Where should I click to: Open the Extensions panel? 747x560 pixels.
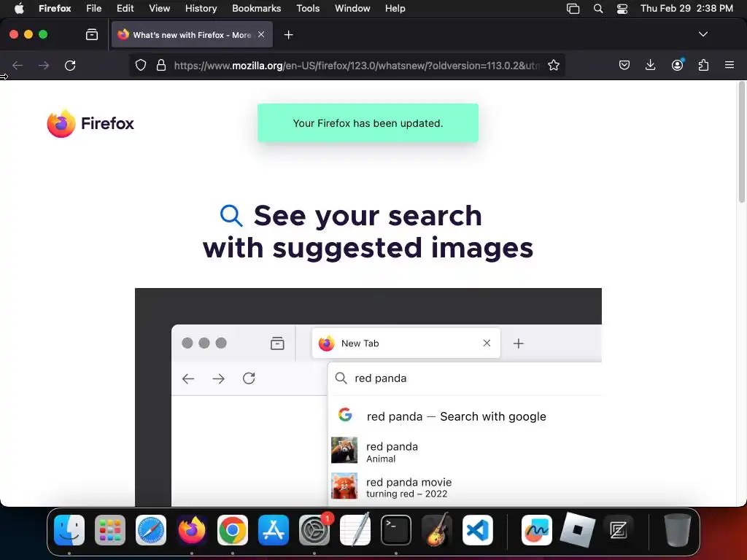(703, 65)
